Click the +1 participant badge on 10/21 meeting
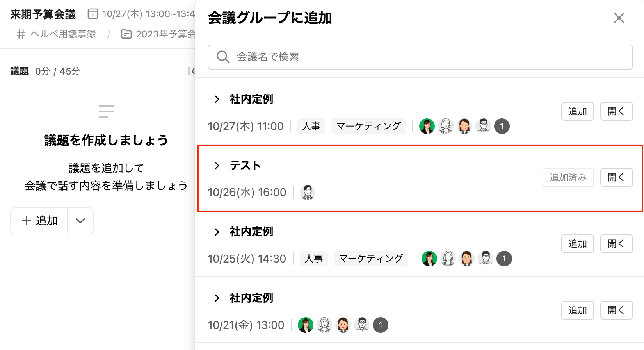Viewport: 644px width, 350px height. point(380,325)
